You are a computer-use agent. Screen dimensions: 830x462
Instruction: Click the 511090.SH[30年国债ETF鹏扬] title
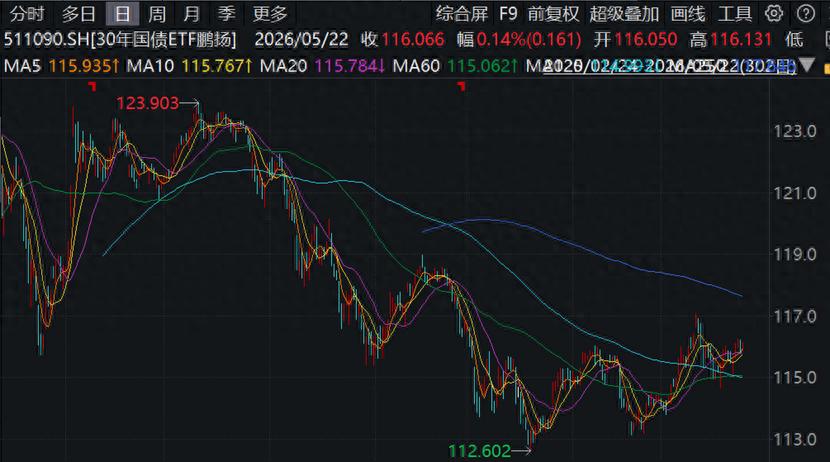pyautogui.click(x=120, y=40)
